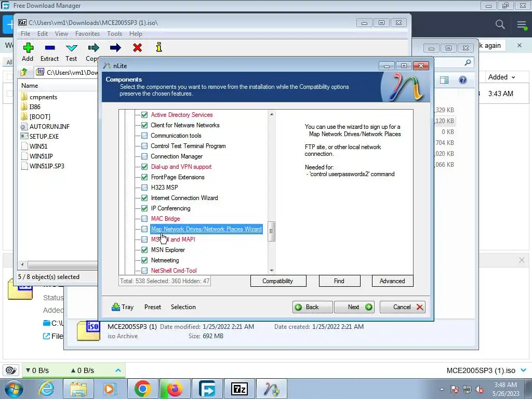
Task: Check Comtrol Test Terminal Program
Action: [144, 146]
